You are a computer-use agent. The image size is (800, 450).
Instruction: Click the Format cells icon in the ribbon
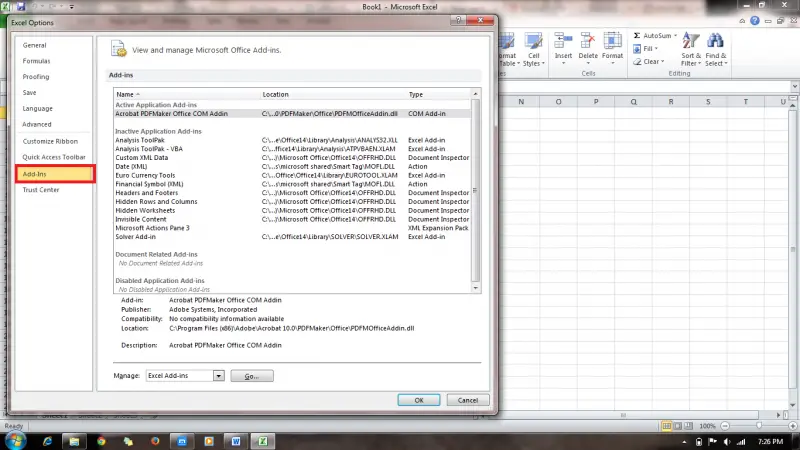(612, 41)
